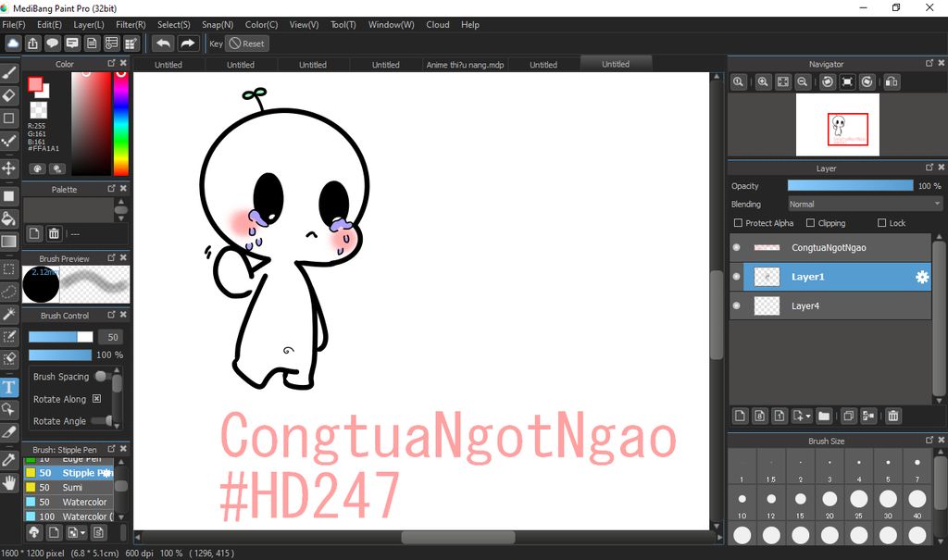
Task: Click the rainbow hue strip
Action: (x=121, y=123)
